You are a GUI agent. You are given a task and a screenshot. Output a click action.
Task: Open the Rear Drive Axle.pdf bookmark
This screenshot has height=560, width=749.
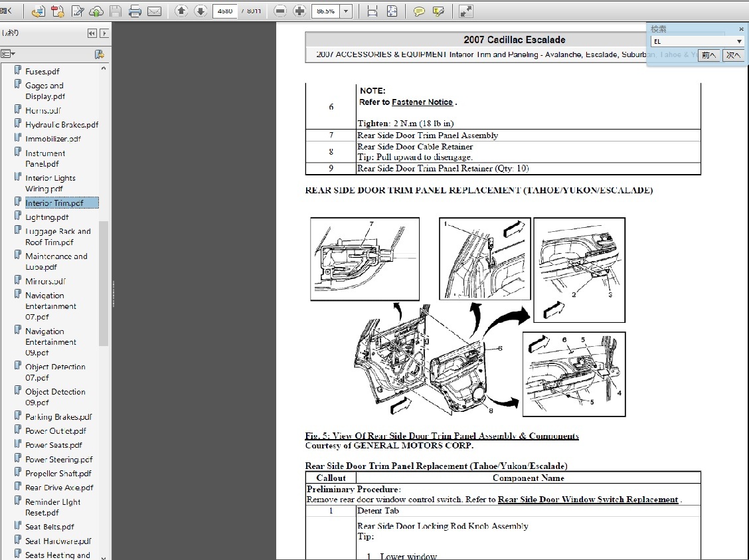[x=59, y=488]
